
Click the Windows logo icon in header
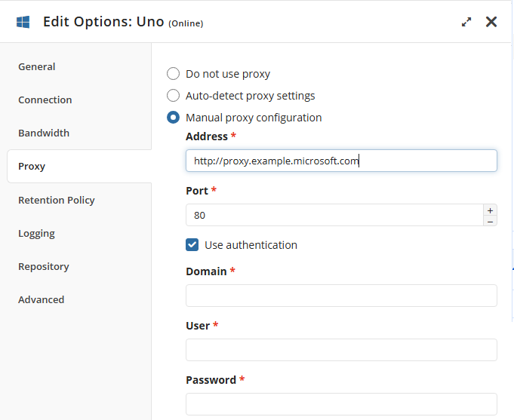coord(23,22)
